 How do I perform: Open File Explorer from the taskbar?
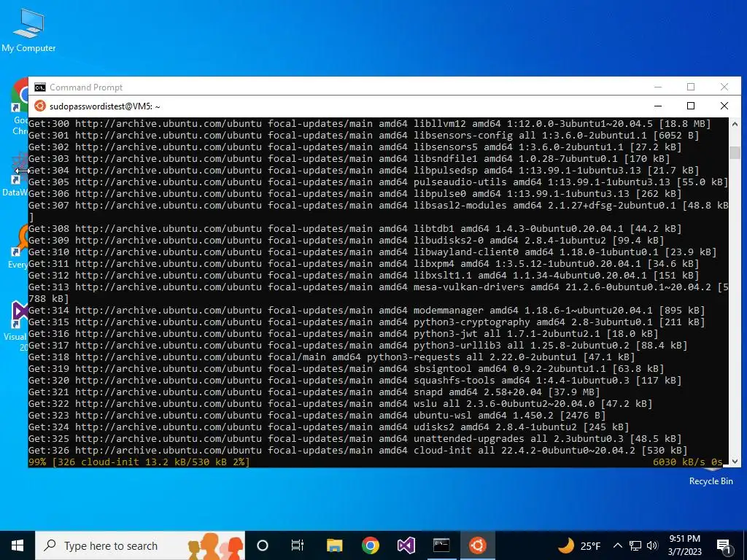[334, 545]
